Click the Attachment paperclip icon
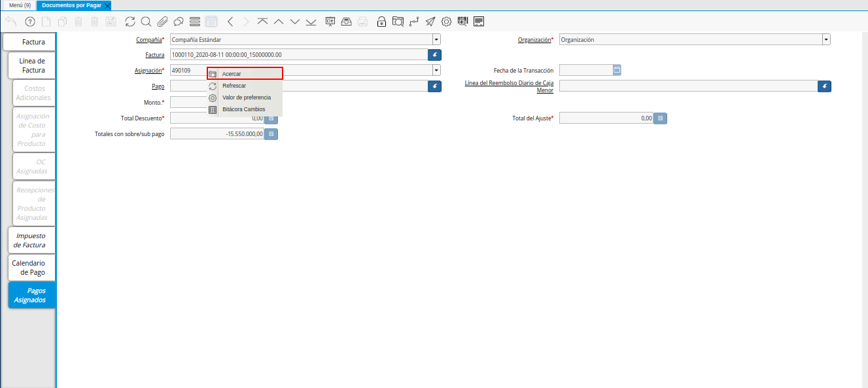This screenshot has width=868, height=388. coord(162,22)
